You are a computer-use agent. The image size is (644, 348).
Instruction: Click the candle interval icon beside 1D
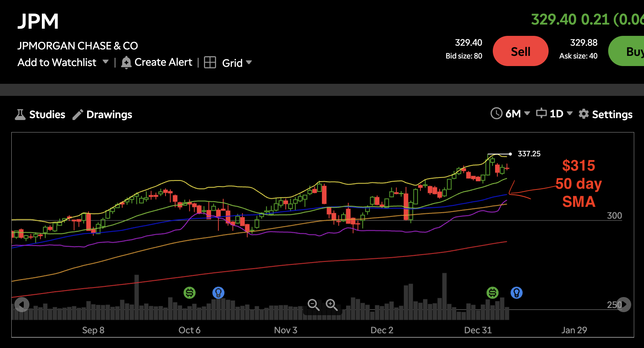coord(541,113)
